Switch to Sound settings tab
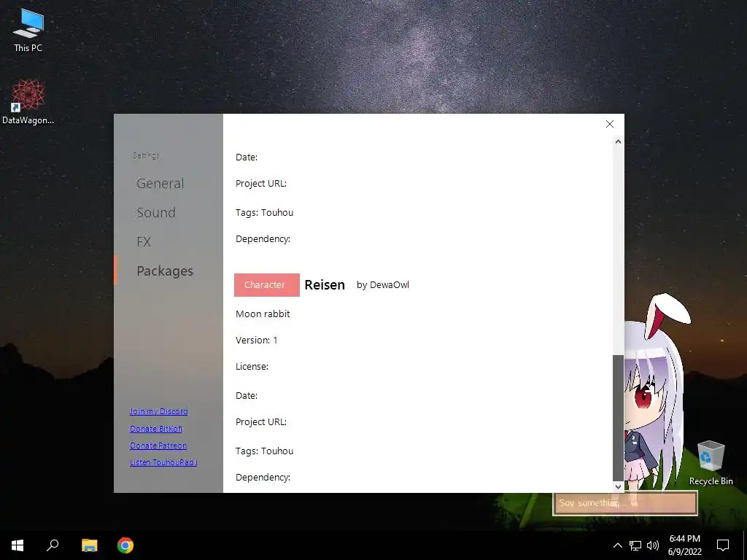Image resolution: width=747 pixels, height=560 pixels. coord(156,212)
